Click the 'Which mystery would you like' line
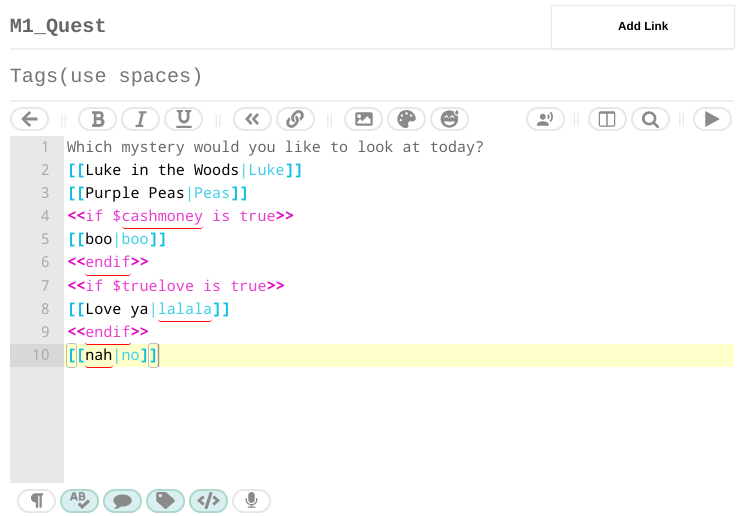Screen dimensions: 749x516 [x=275, y=147]
